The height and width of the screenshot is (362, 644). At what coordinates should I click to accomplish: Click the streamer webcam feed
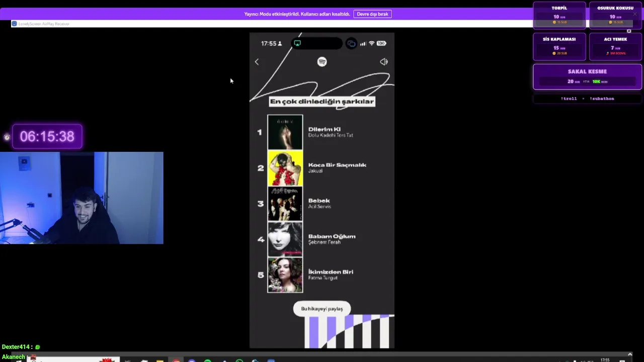82,198
